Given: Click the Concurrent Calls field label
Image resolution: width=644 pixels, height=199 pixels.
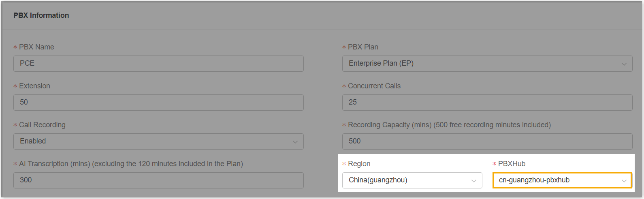Looking at the screenshot, I should click(x=374, y=86).
